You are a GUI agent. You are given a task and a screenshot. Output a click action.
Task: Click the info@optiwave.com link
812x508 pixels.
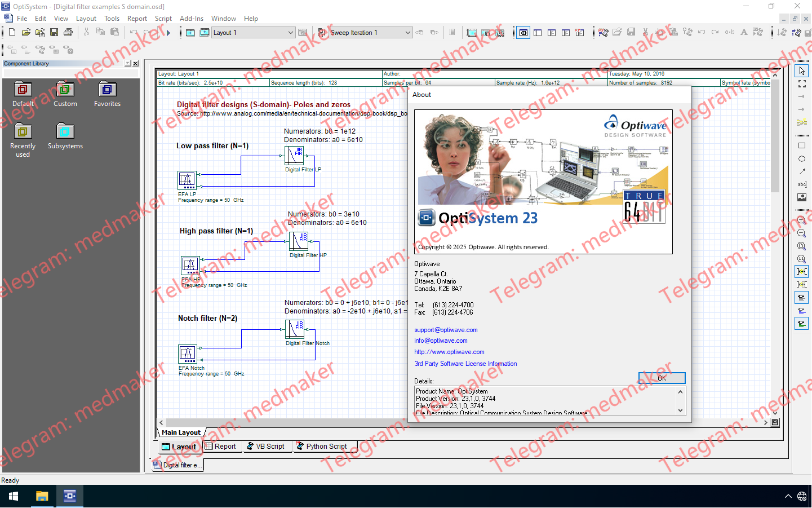pos(441,341)
